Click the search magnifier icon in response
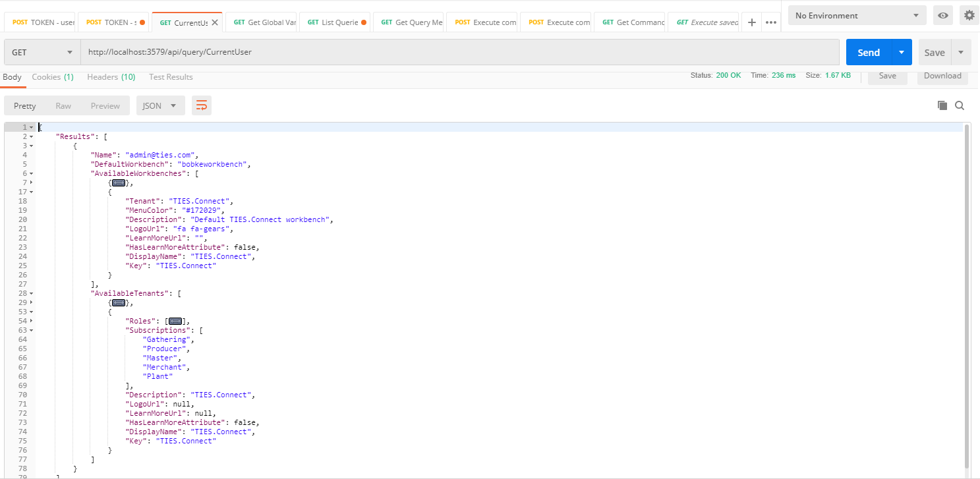 (960, 105)
